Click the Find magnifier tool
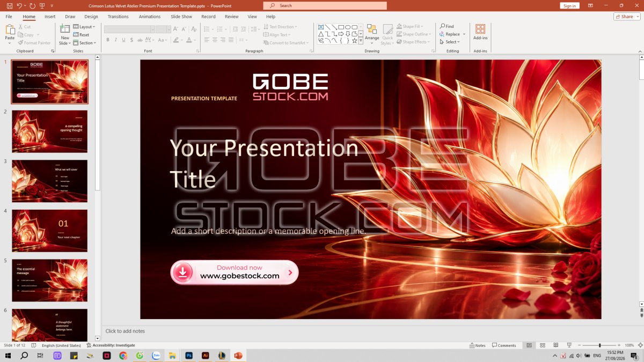 [x=447, y=26]
